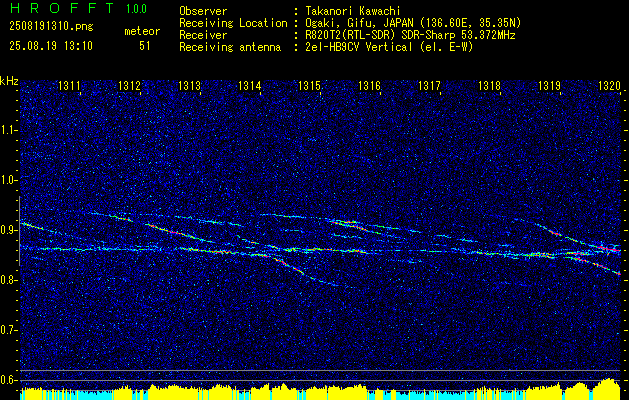Viewport: 629px width, 400px height.
Task: Click the 1320 time axis marker
Action: pyautogui.click(x=609, y=85)
